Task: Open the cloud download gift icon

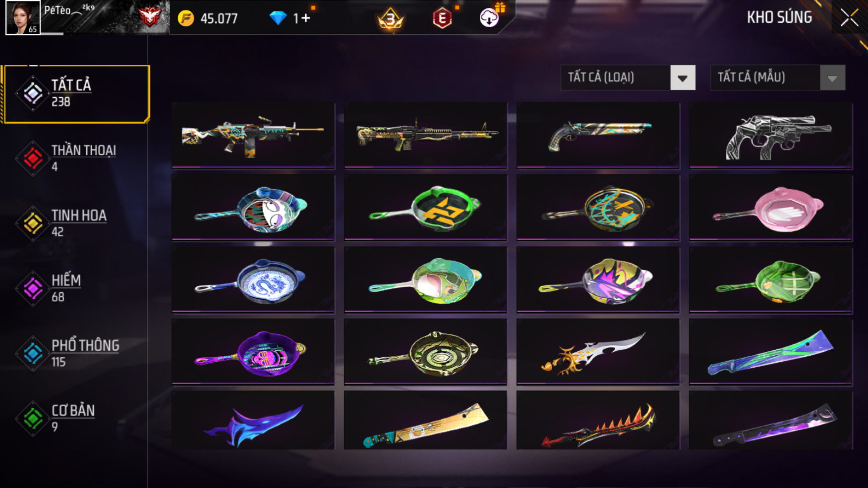Action: click(489, 18)
